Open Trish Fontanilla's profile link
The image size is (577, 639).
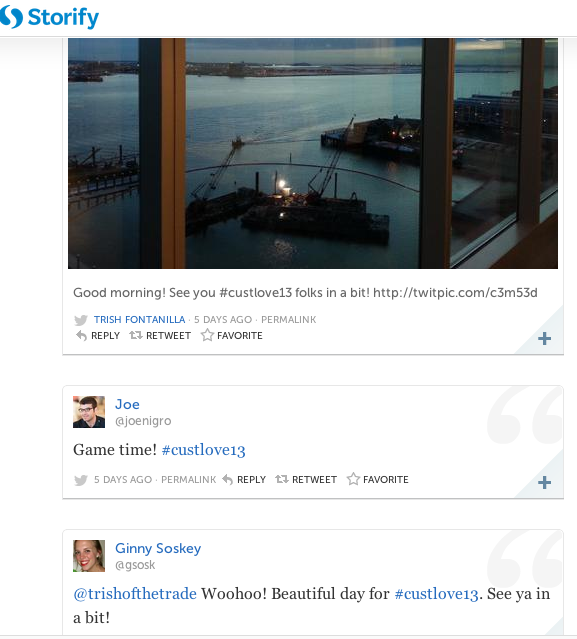click(139, 320)
